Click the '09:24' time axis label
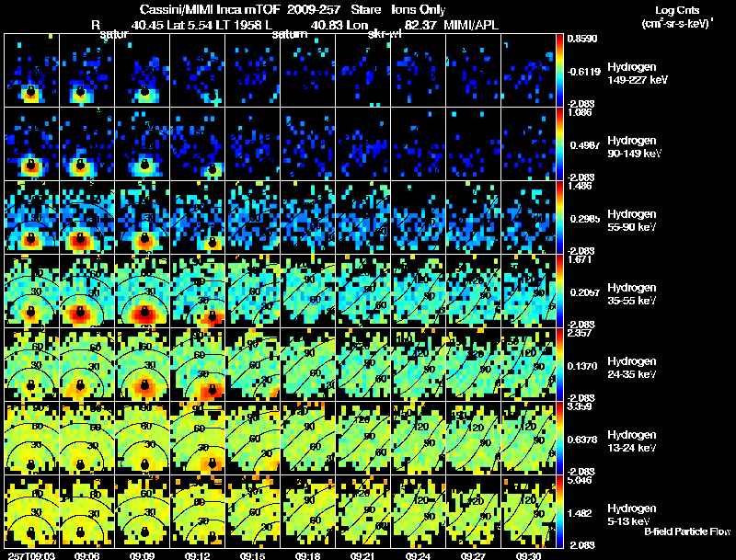736x560 pixels. [419, 555]
